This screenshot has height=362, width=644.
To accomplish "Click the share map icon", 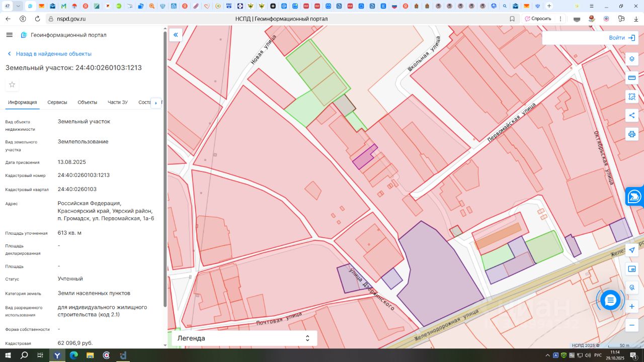I will click(x=632, y=115).
